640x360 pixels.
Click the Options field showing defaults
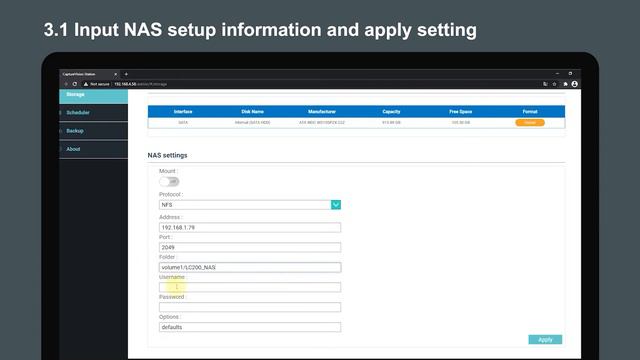click(x=250, y=327)
